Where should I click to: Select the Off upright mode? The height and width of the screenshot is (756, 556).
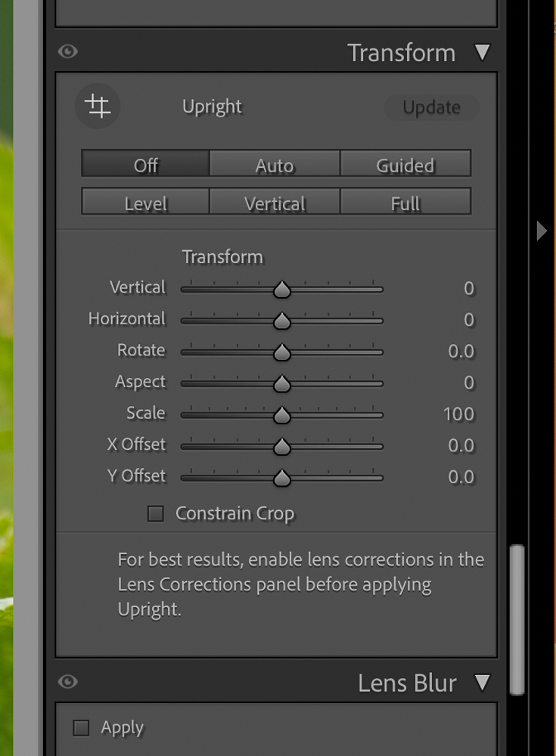coord(145,163)
